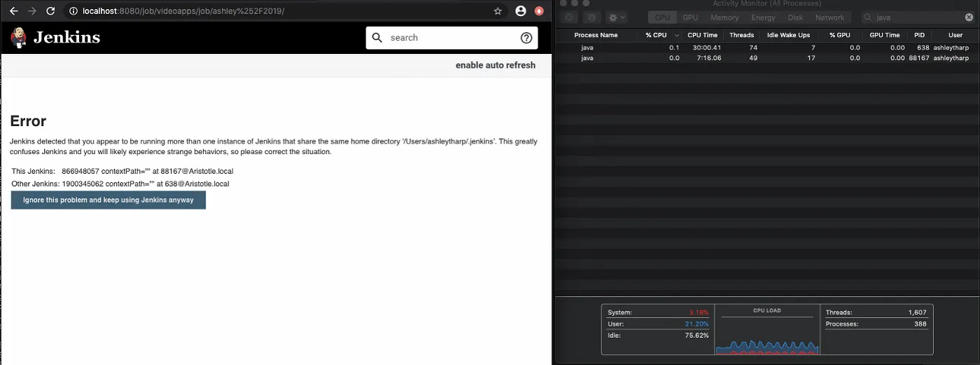The height and width of the screenshot is (365, 980).
Task: Click the inspect process info icon in Activity Monitor
Action: (x=590, y=18)
